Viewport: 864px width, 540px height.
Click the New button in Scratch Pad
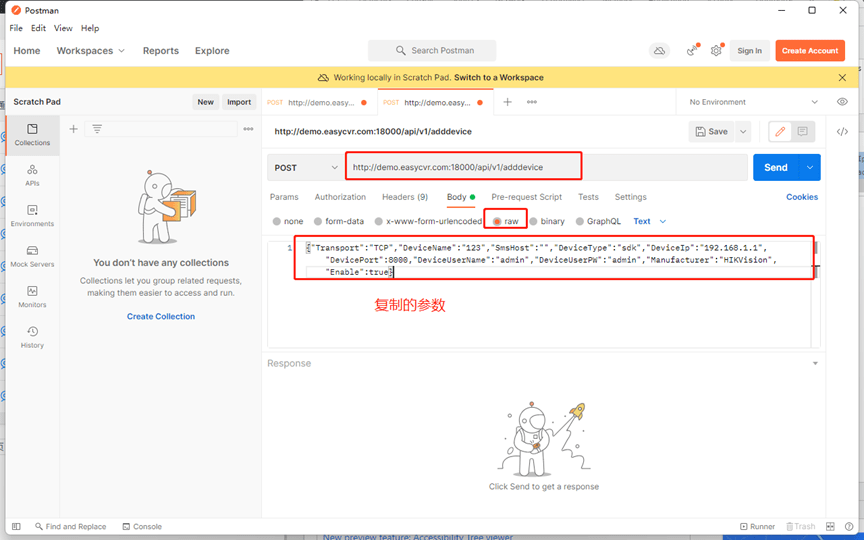206,102
